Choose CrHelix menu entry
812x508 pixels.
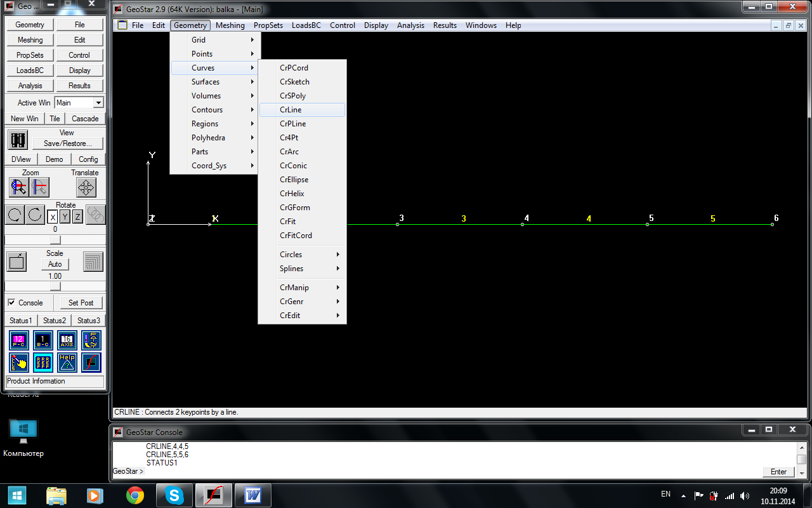point(302,194)
